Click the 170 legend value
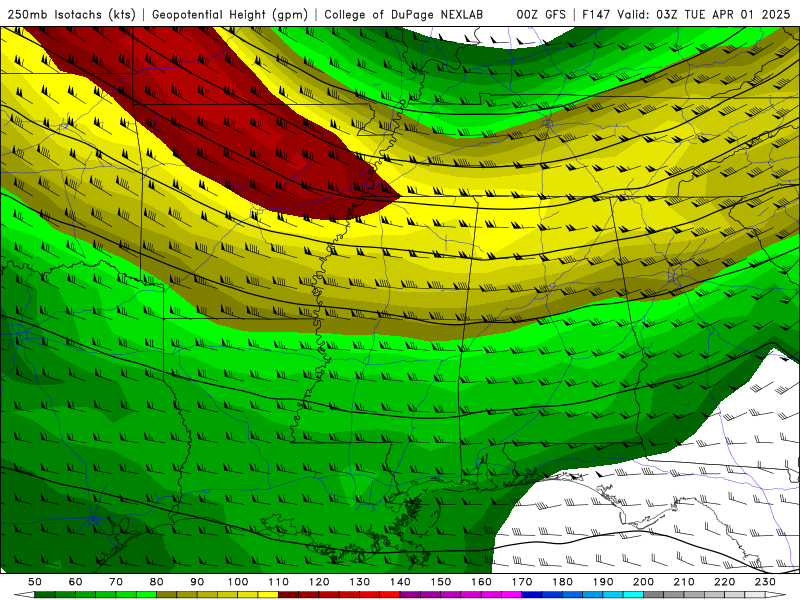 tap(521, 582)
